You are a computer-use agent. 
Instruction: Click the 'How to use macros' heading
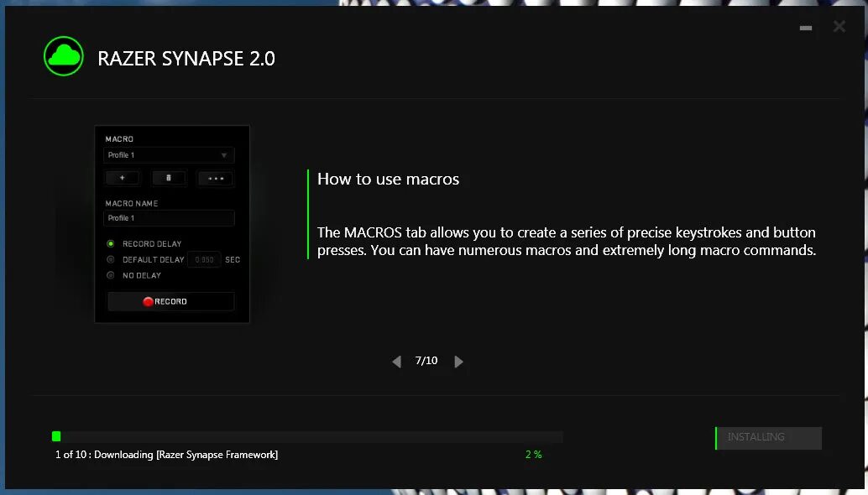tap(388, 180)
